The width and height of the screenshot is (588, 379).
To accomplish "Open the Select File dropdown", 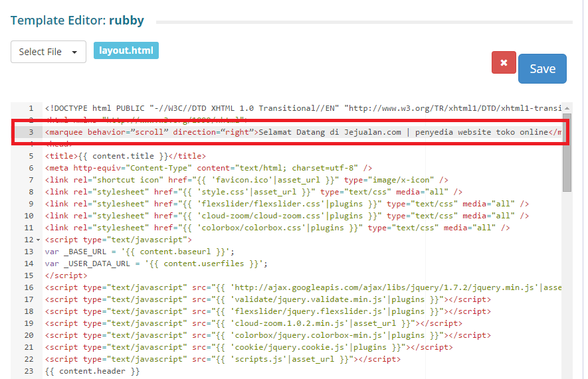I will click(x=49, y=52).
